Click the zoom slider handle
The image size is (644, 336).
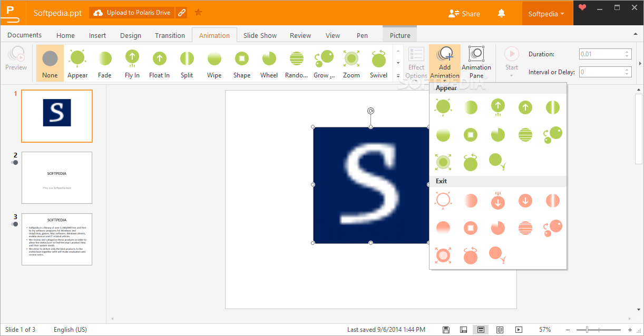click(x=587, y=330)
